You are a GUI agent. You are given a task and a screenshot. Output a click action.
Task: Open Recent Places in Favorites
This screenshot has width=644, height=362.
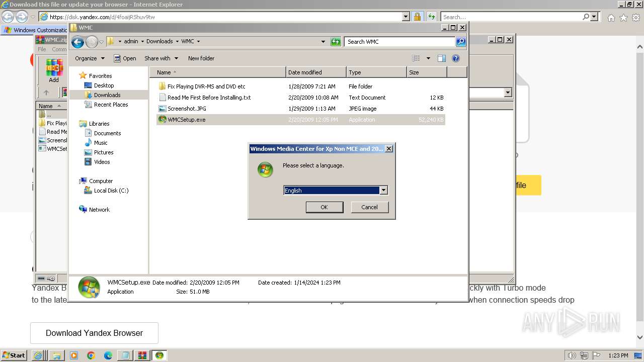pos(111,105)
